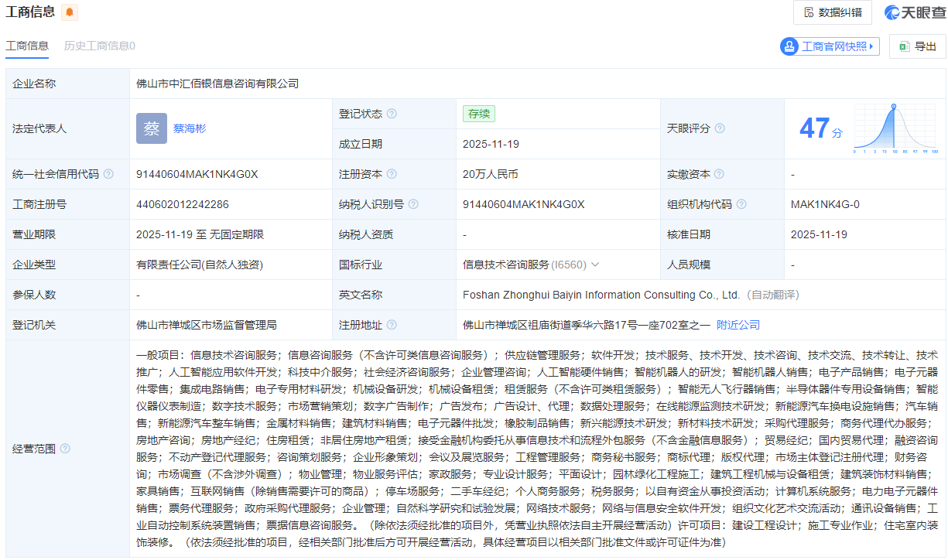Click the 导出 export button
The height and width of the screenshot is (560, 948).
917,46
